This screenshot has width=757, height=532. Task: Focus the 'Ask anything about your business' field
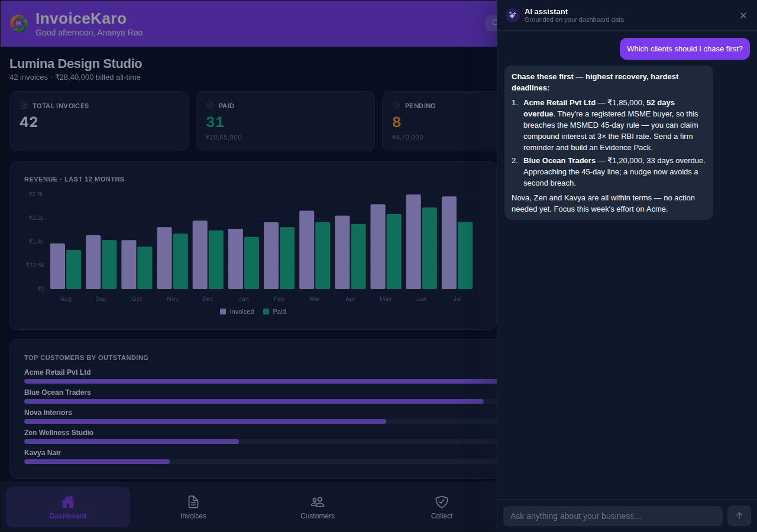click(613, 516)
